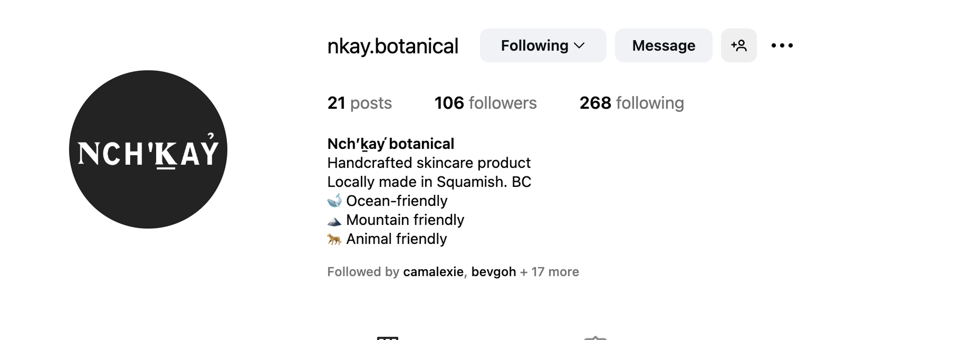Click the "Handcrafted skincare product" bio line

point(429,163)
